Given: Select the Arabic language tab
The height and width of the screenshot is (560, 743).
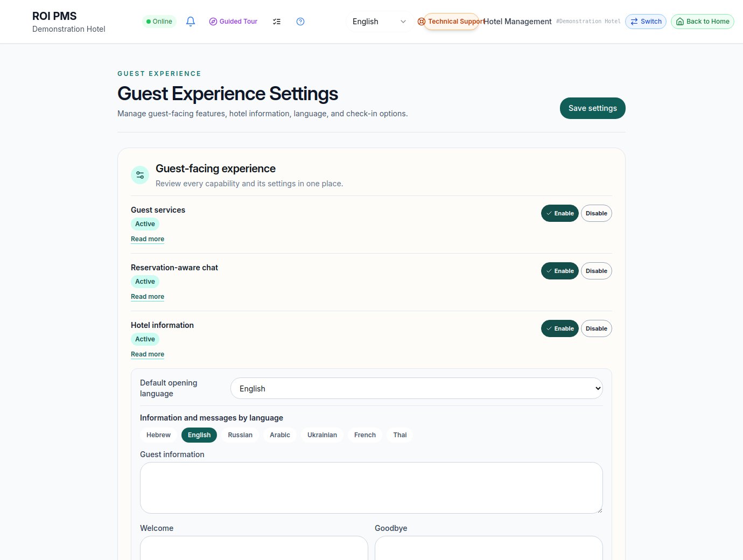Looking at the screenshot, I should 280,435.
